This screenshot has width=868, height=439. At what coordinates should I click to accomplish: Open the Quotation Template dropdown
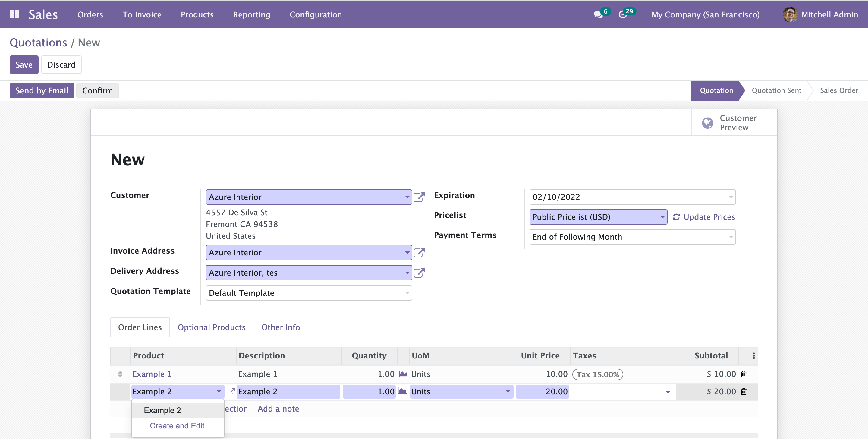[x=407, y=293]
